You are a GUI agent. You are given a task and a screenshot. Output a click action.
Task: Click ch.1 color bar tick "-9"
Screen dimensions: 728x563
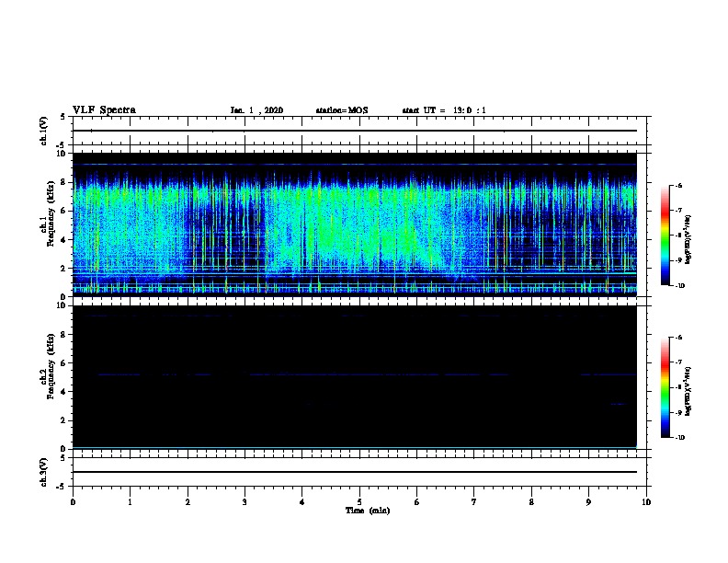click(678, 260)
